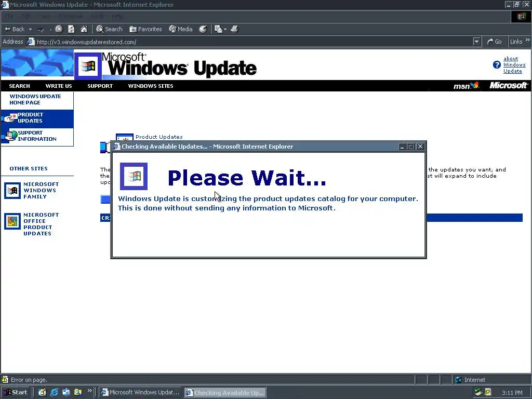The height and width of the screenshot is (399, 532).
Task: Click the Forward arrow toolbar button
Action: [x=41, y=30]
